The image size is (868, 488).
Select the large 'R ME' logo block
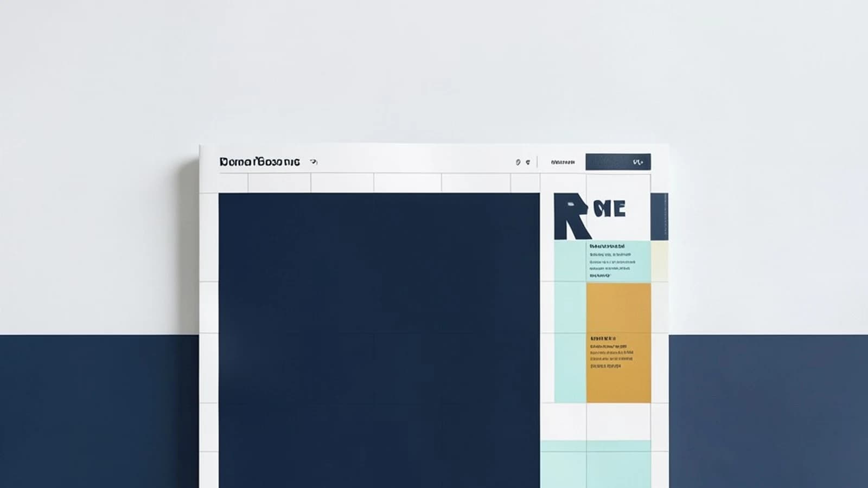pos(590,216)
